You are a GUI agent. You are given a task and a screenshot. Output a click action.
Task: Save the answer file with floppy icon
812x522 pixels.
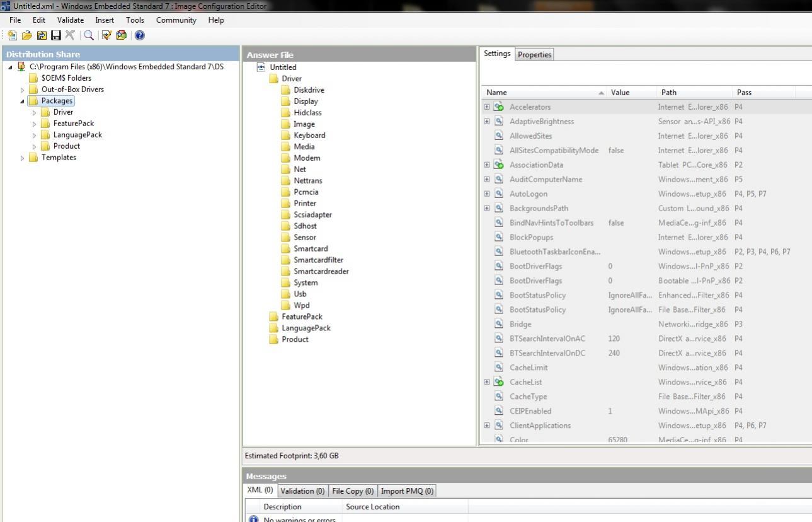[x=55, y=35]
